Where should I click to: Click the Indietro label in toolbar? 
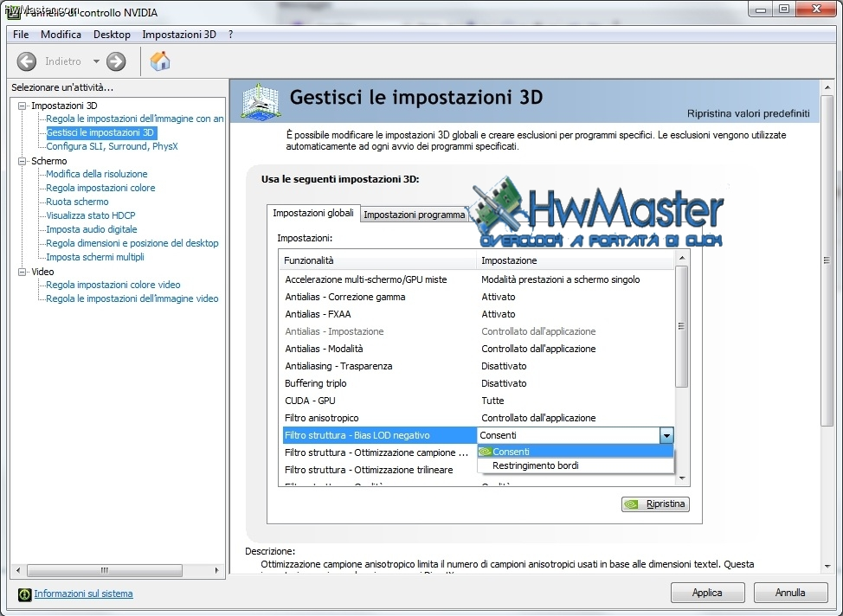63,61
